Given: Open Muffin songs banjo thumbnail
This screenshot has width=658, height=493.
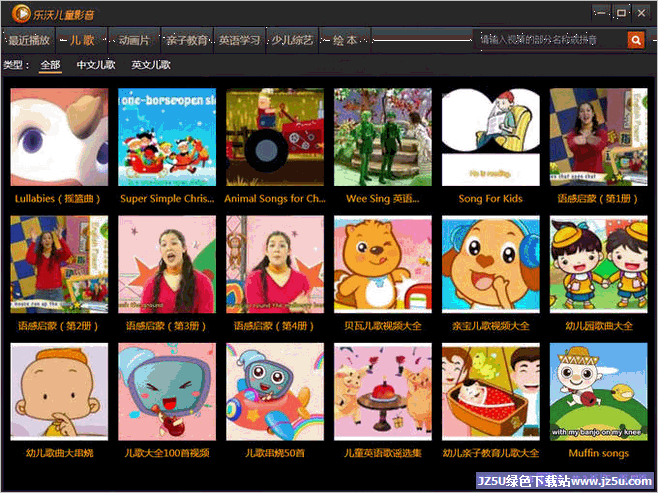Looking at the screenshot, I should (598, 392).
